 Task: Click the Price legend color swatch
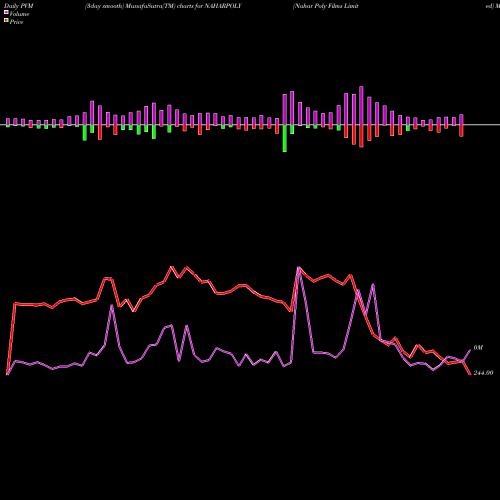[6, 21]
